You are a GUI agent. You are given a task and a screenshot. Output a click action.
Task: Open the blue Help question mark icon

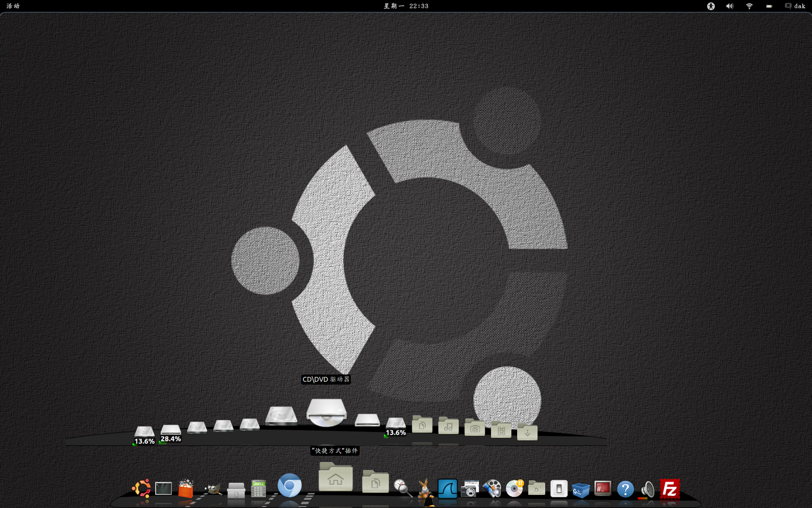625,489
